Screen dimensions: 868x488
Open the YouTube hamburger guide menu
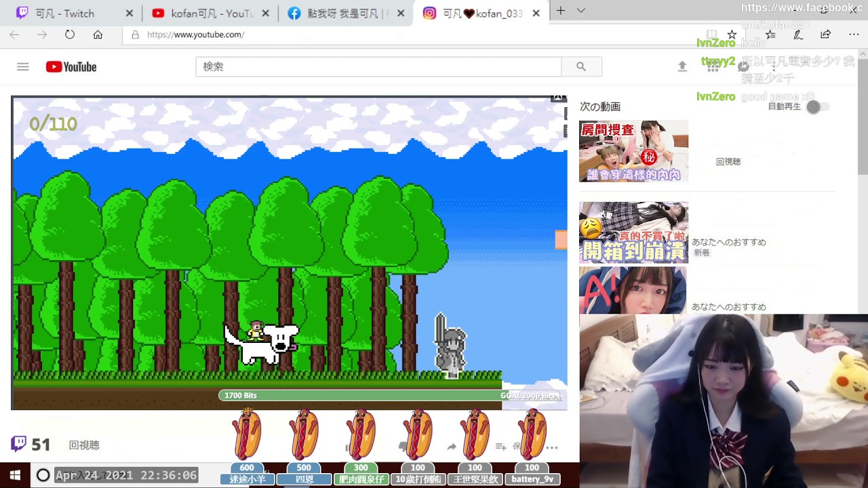coord(23,66)
